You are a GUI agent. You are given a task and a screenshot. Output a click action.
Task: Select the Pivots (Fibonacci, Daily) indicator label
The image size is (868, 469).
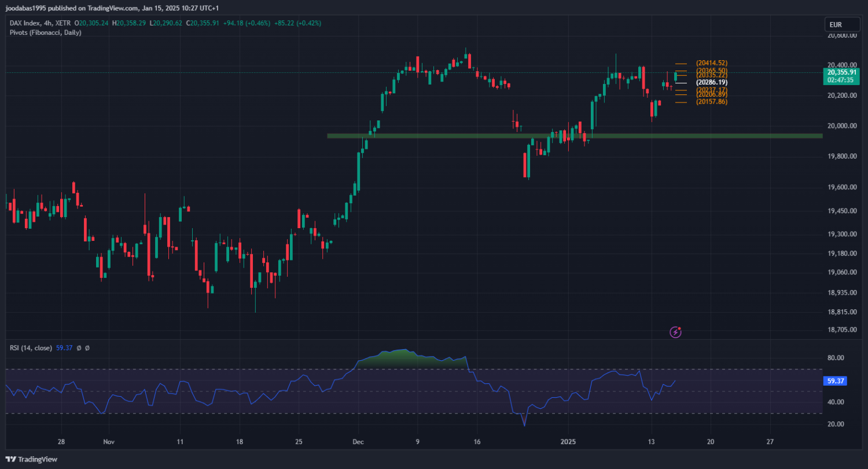pyautogui.click(x=45, y=32)
